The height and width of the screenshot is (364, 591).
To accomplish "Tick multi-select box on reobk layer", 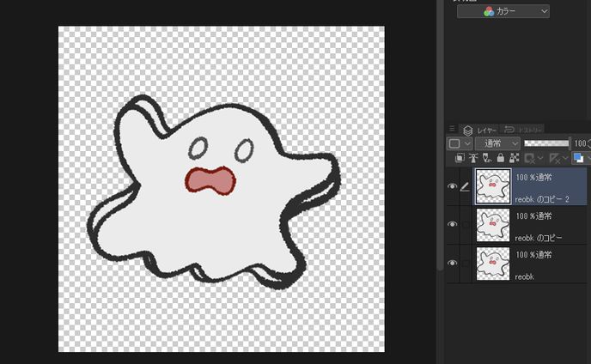I will click(x=466, y=264).
